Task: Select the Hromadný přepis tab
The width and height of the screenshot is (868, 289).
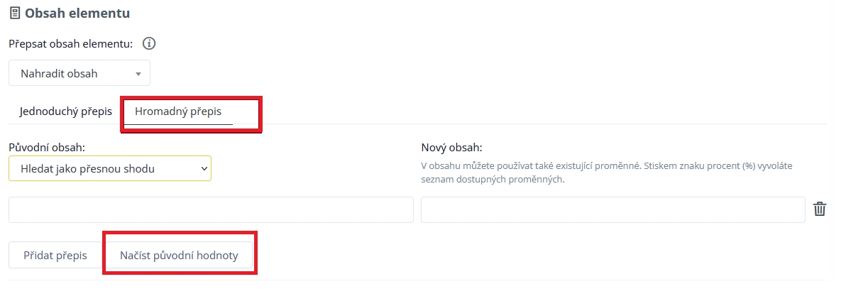Action: (x=178, y=111)
